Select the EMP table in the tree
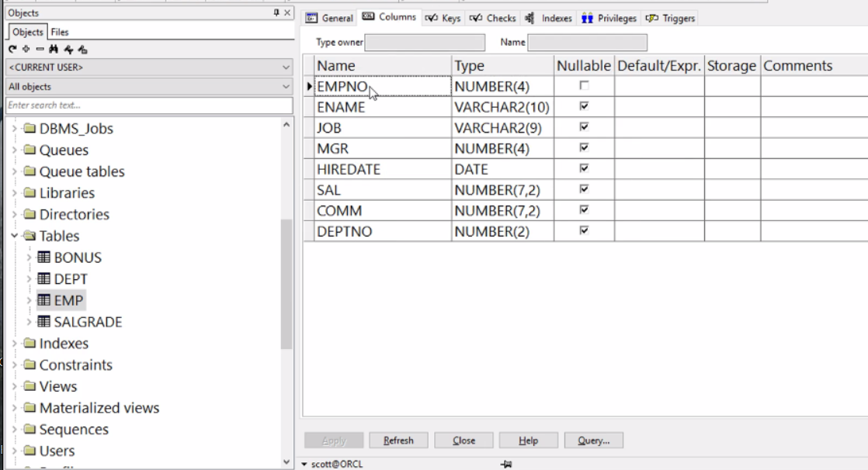Image resolution: width=868 pixels, height=470 pixels. click(x=68, y=301)
